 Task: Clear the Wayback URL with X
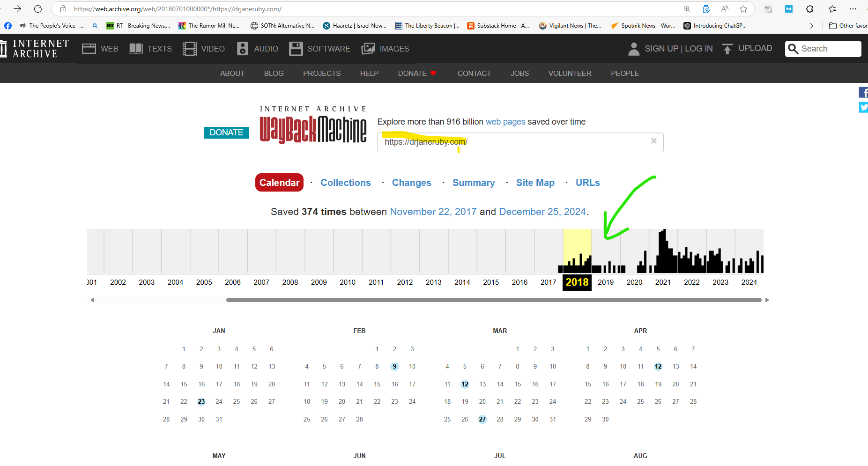click(x=654, y=141)
